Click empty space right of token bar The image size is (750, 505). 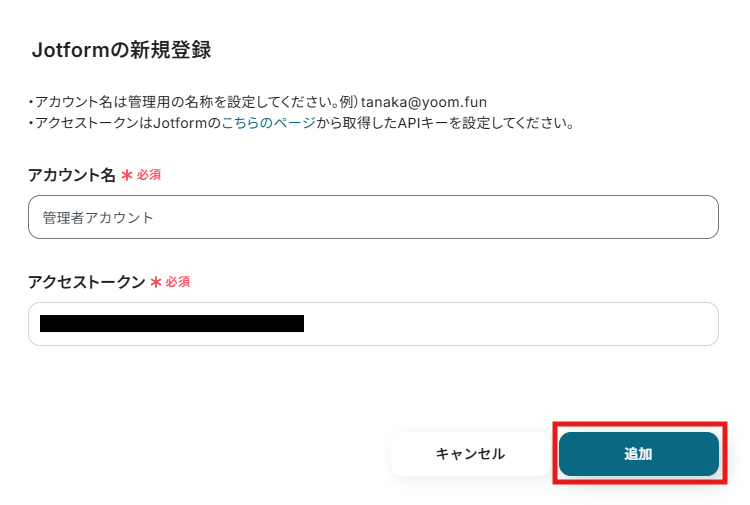pos(509,324)
